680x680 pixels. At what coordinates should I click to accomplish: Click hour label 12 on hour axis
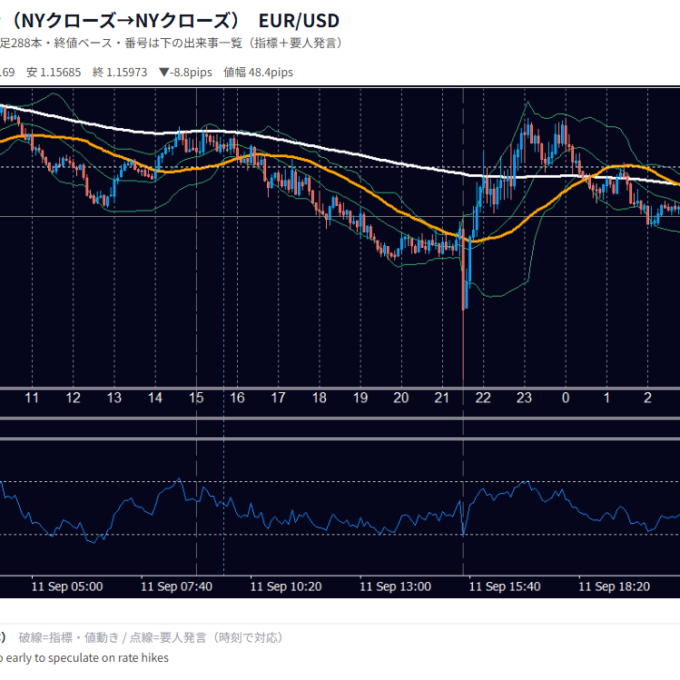73,398
